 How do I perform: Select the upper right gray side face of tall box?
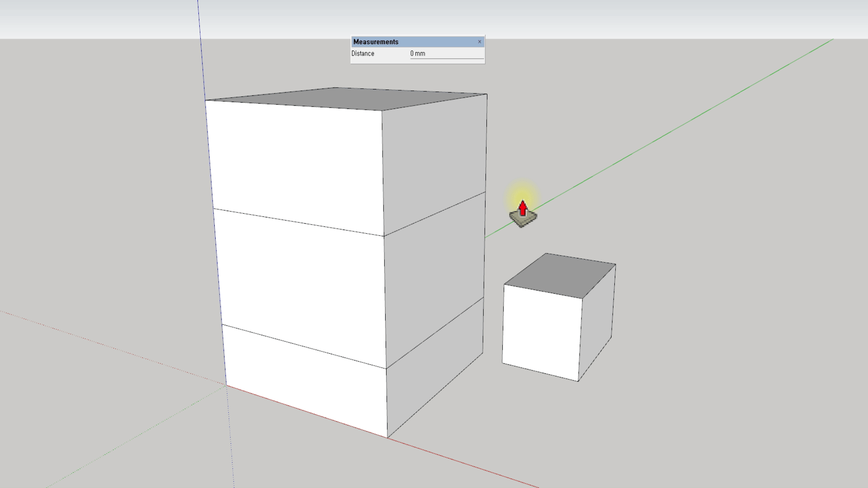pos(434,158)
